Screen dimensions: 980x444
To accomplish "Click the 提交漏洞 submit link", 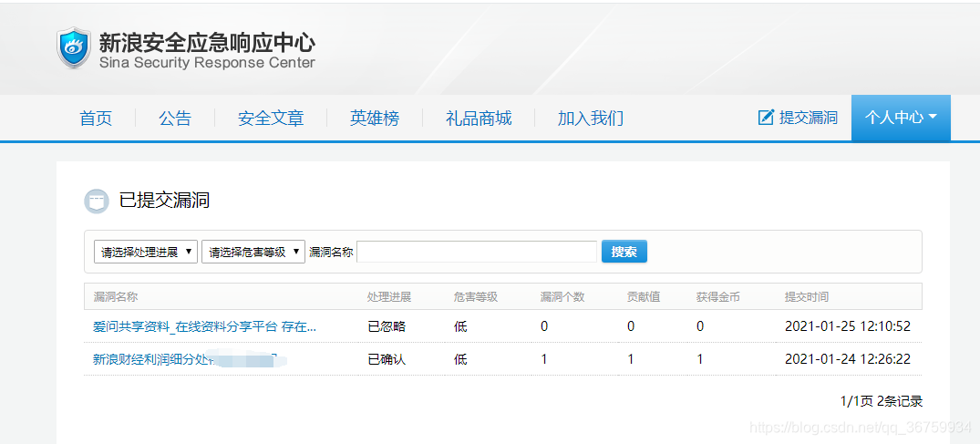I will tap(808, 117).
